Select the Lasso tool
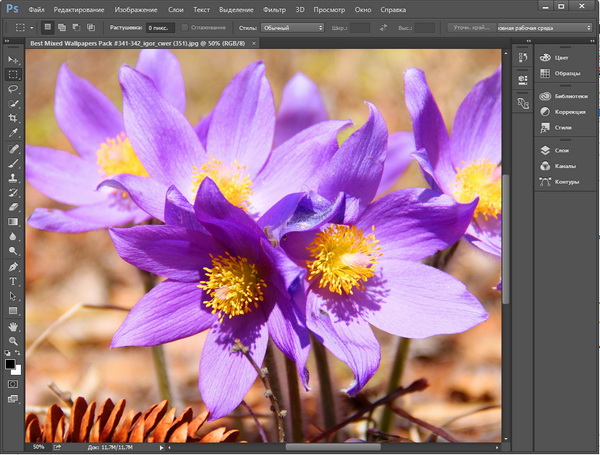 tap(13, 89)
